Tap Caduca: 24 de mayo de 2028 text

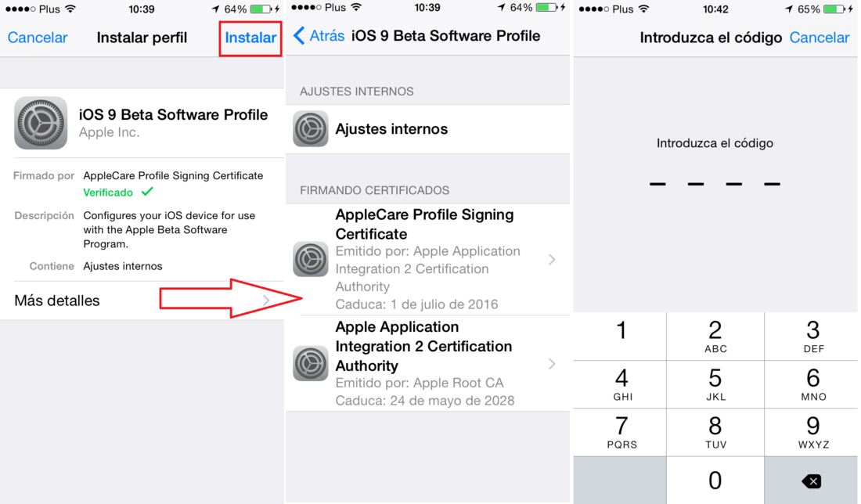pos(425,401)
